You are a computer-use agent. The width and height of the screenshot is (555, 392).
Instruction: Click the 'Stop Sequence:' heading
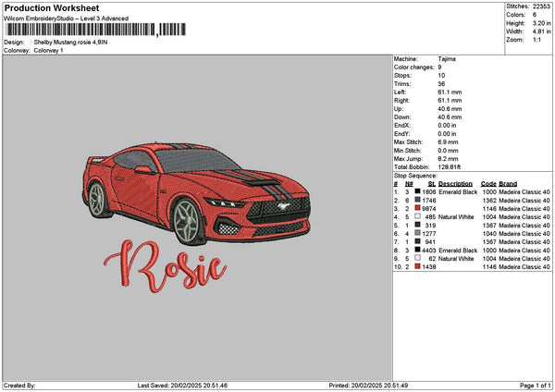(415, 176)
